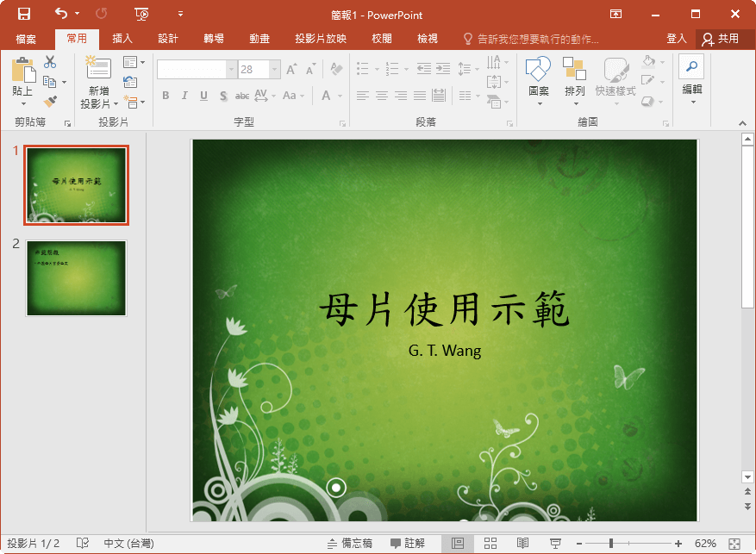Start slideshow from status bar icon
Viewport: 756px width, 554px height.
coord(556,544)
